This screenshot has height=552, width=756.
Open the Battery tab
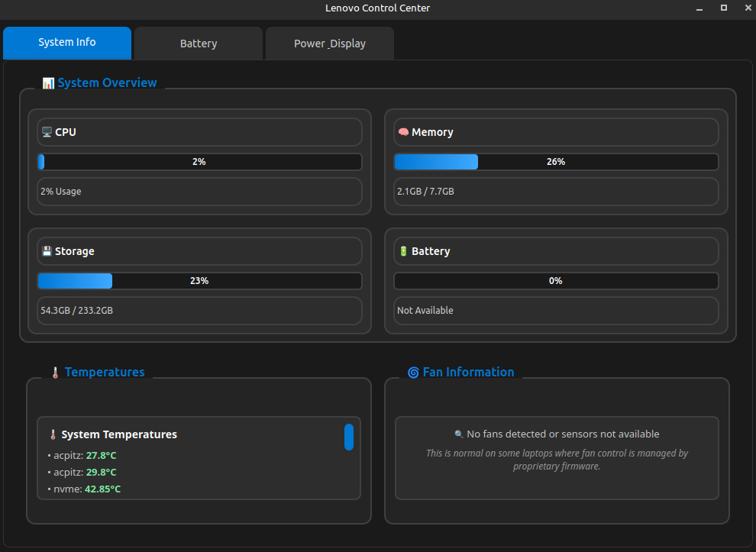(199, 44)
